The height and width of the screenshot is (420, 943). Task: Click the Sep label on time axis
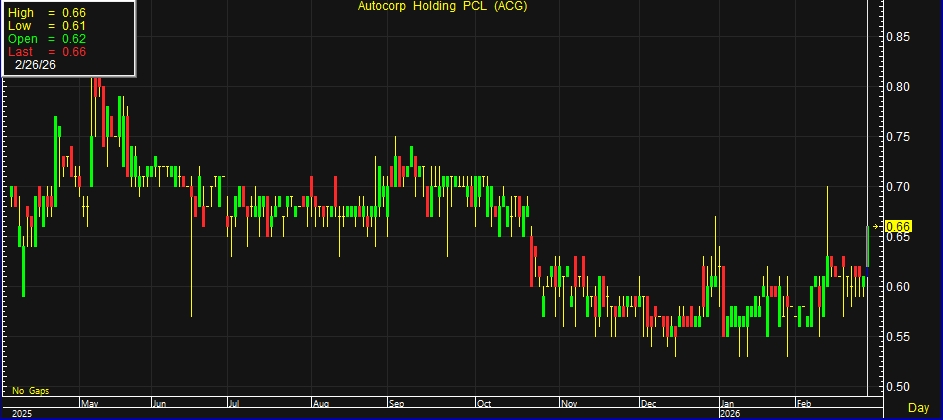tap(397, 404)
